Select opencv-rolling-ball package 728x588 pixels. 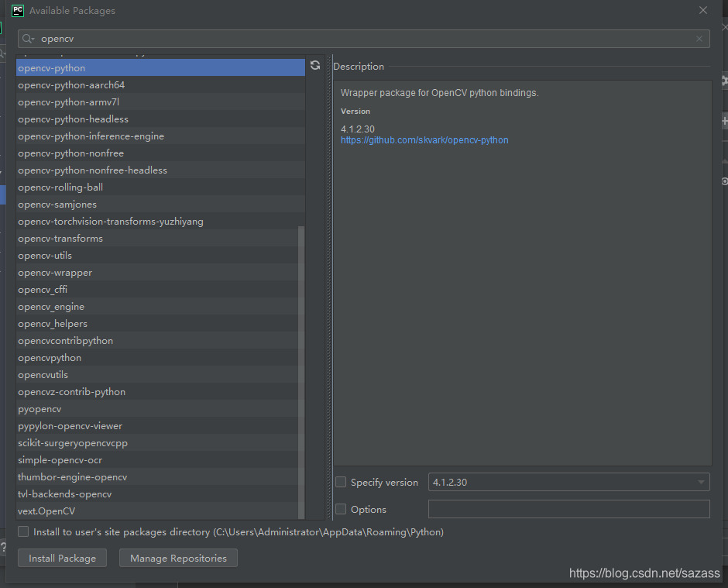[160, 187]
